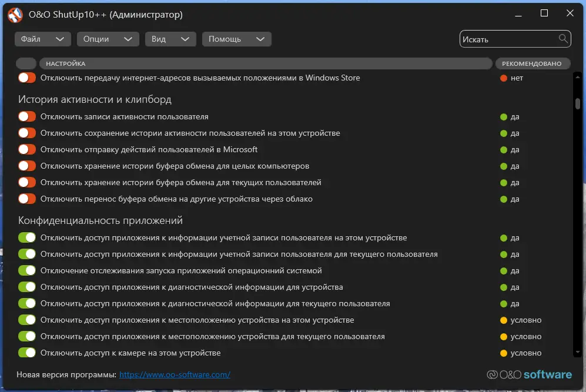
Task: Click the magnifier icon in search box
Action: tap(564, 39)
